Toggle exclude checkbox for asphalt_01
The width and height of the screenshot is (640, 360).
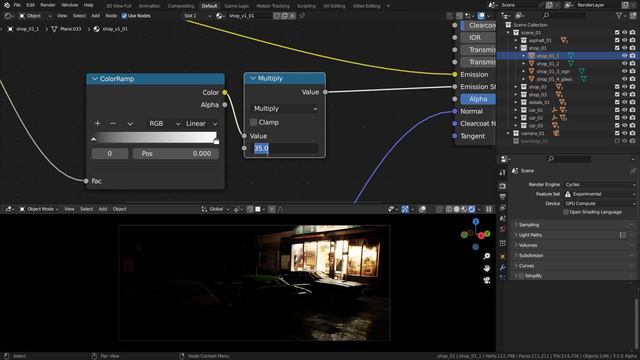[x=617, y=40]
